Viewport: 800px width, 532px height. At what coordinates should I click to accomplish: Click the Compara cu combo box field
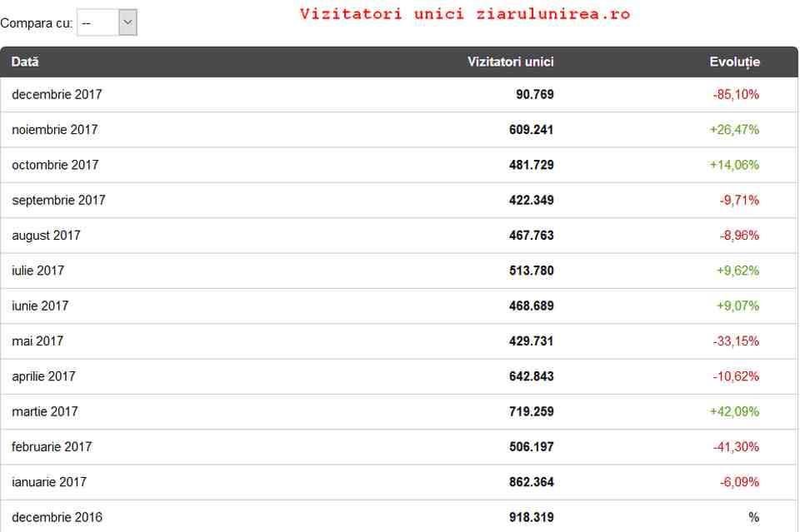pyautogui.click(x=107, y=22)
